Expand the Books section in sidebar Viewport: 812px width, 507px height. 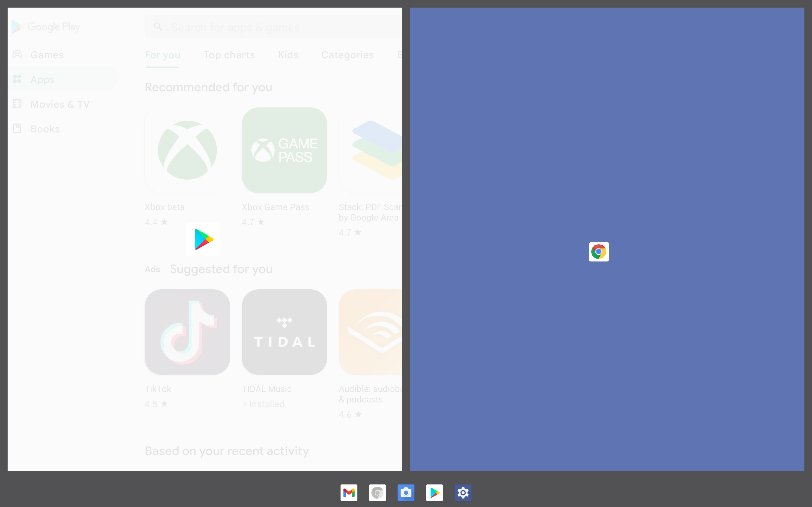[x=45, y=129]
